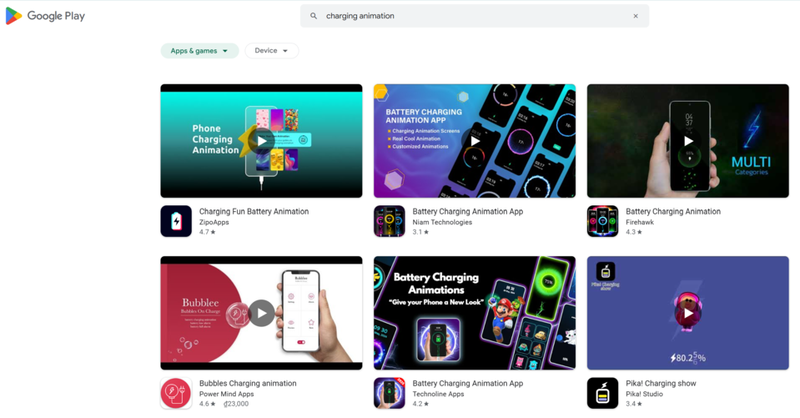This screenshot has width=800, height=418.
Task: Open Bubbles Charging animation title
Action: 247,383
